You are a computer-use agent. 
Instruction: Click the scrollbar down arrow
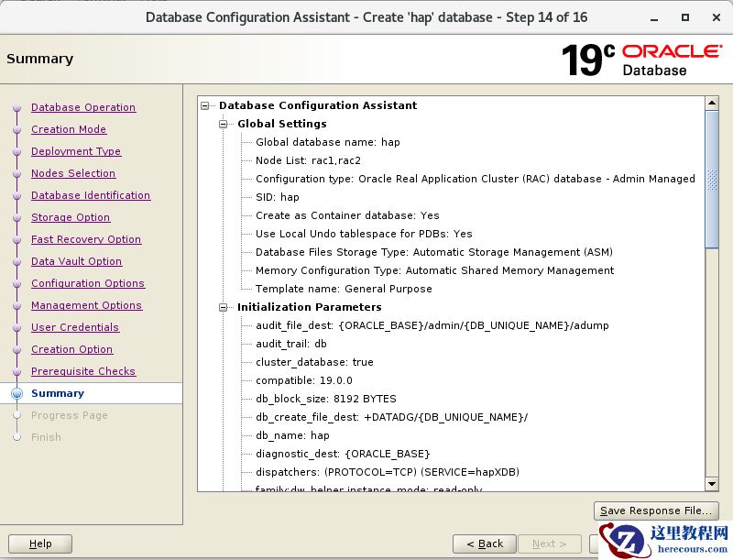712,484
